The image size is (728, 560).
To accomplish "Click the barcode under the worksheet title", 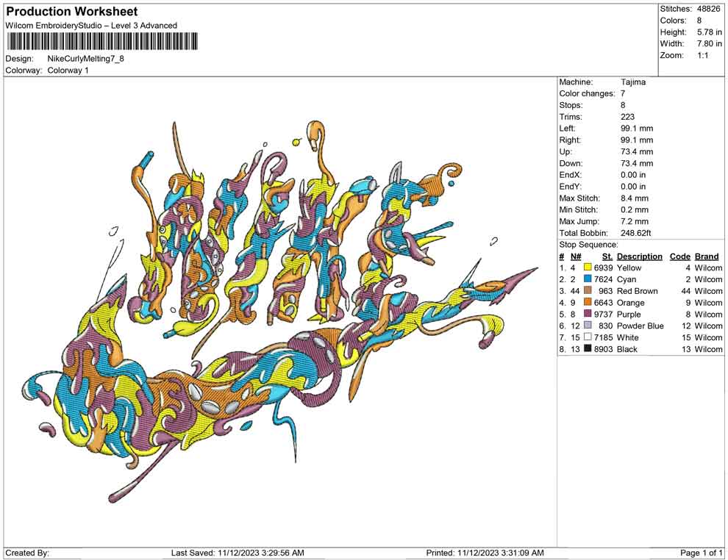I will point(101,41).
